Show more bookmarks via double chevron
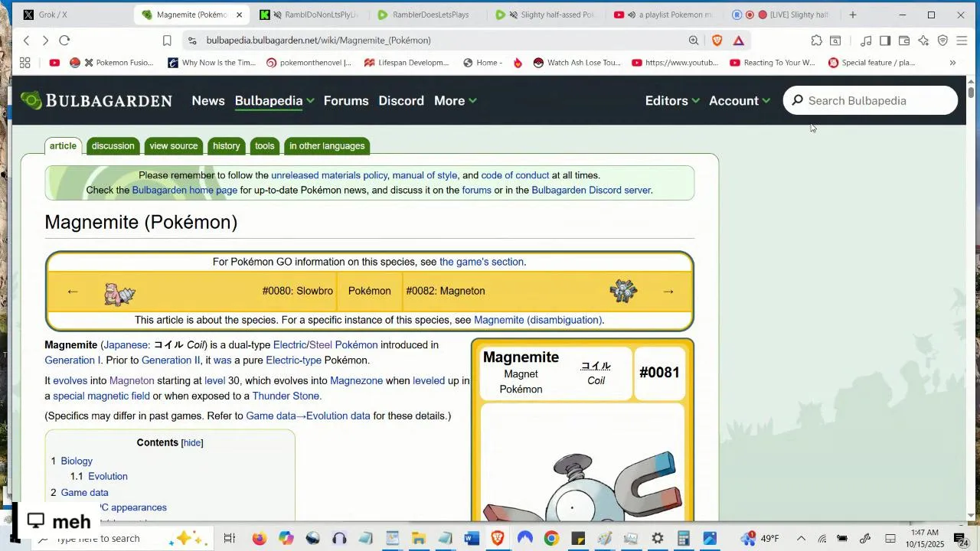This screenshot has height=551, width=980. click(952, 63)
